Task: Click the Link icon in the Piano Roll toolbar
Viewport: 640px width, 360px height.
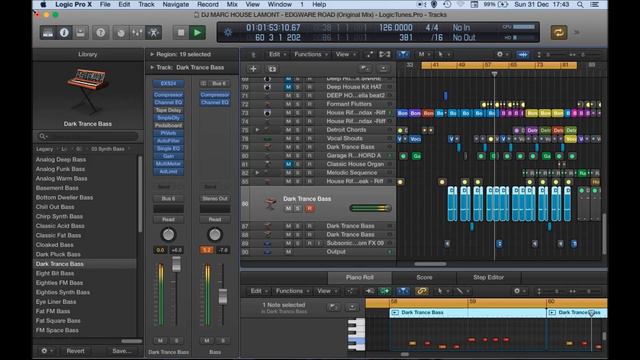Action: (x=422, y=291)
